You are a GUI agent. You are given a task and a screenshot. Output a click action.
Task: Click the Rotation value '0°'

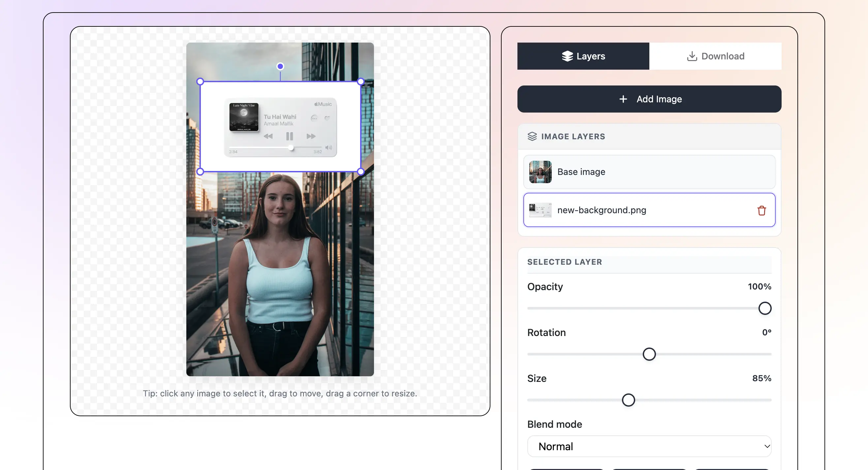(766, 332)
